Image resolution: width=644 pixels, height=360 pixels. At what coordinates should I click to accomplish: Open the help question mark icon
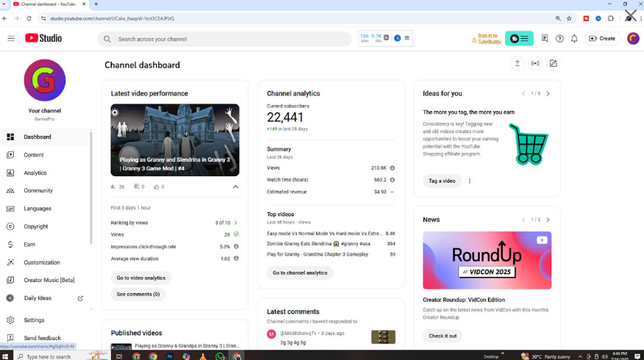[x=559, y=39]
